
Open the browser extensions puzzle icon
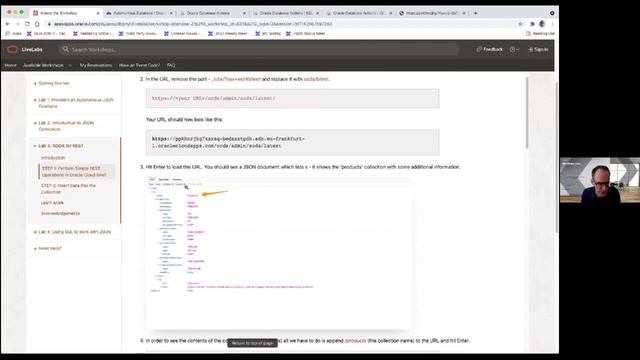tap(532, 24)
